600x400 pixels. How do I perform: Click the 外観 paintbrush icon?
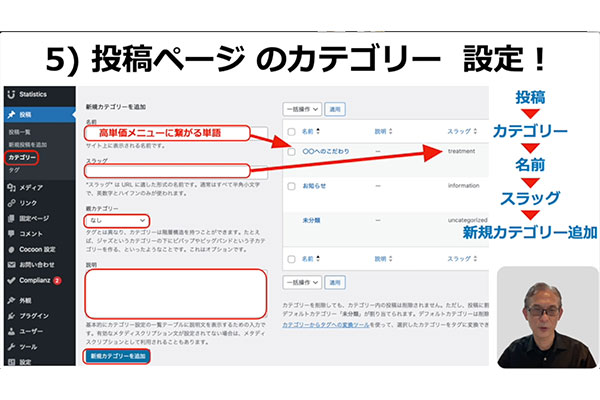point(11,300)
